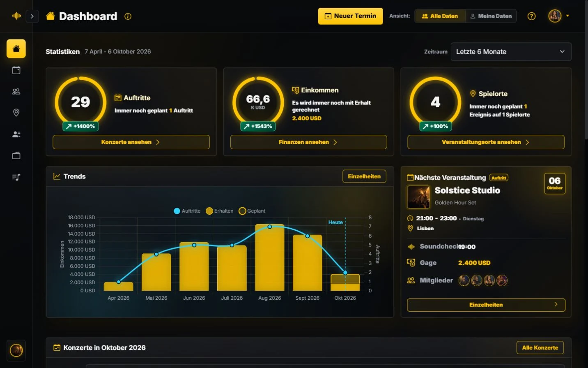The height and width of the screenshot is (368, 588).
Task: Toggle the Geplant series in chart legend
Action: [252, 211]
